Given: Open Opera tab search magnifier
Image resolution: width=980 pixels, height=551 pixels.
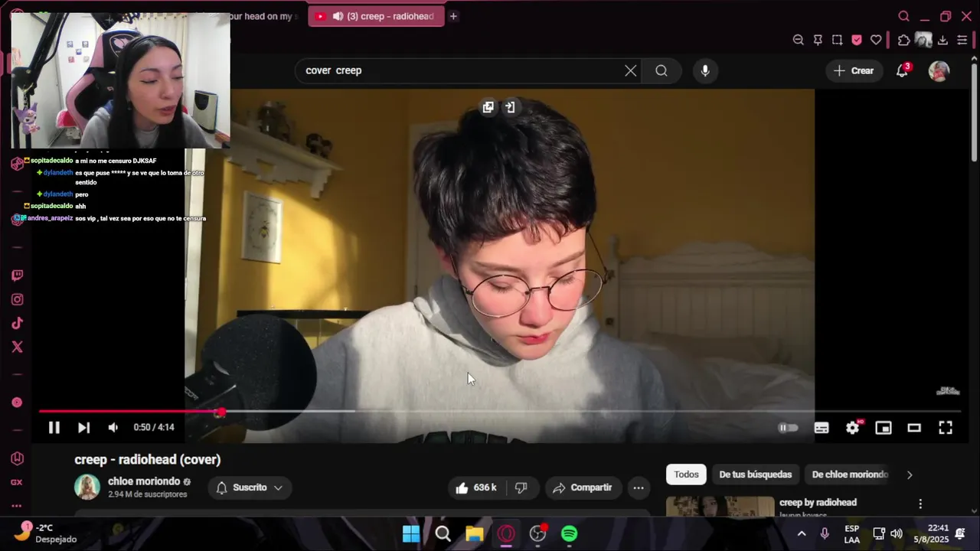Looking at the screenshot, I should click(x=903, y=16).
